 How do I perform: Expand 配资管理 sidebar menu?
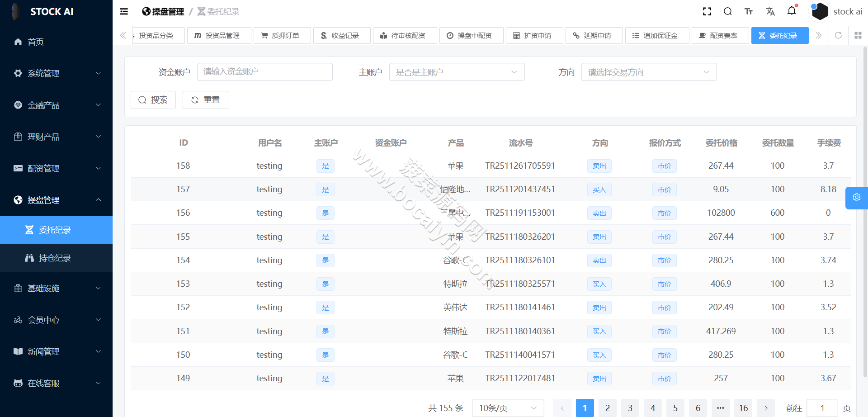(56, 168)
